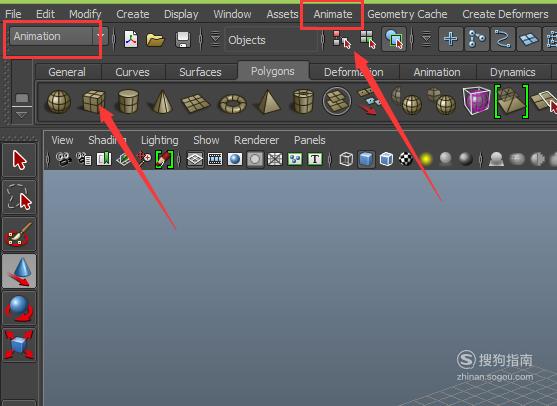Open the Edit menu
Image resolution: width=557 pixels, height=406 pixels.
point(45,14)
